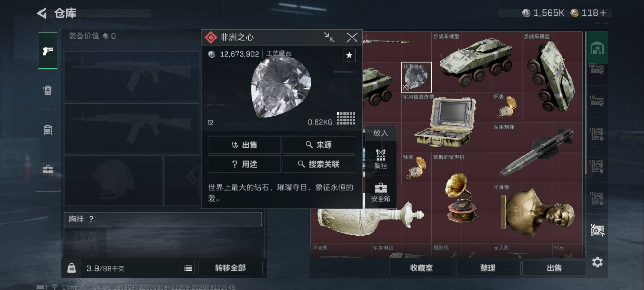Select the safe box briefcase sidebar icon

coord(48,169)
